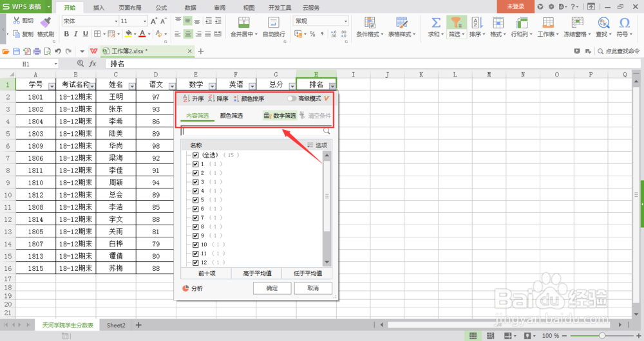The width and height of the screenshot is (644, 341).
Task: Open the filter dropdown on 语文 column
Action: pos(172,86)
